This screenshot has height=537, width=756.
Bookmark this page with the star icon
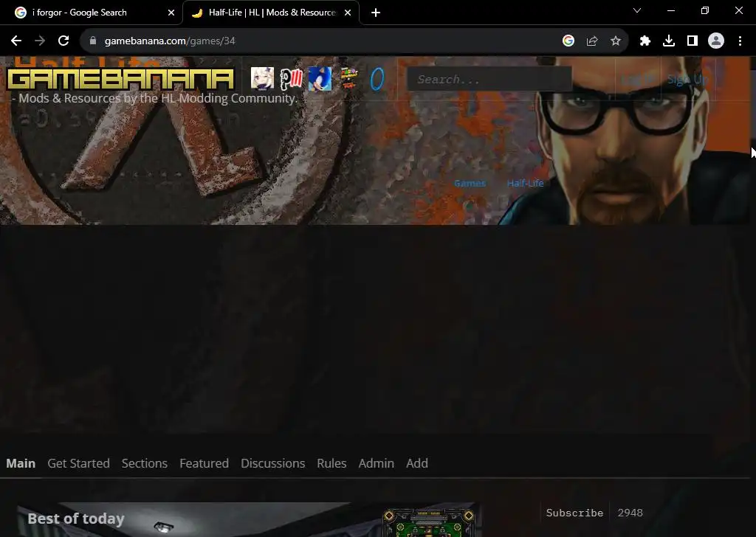click(616, 41)
